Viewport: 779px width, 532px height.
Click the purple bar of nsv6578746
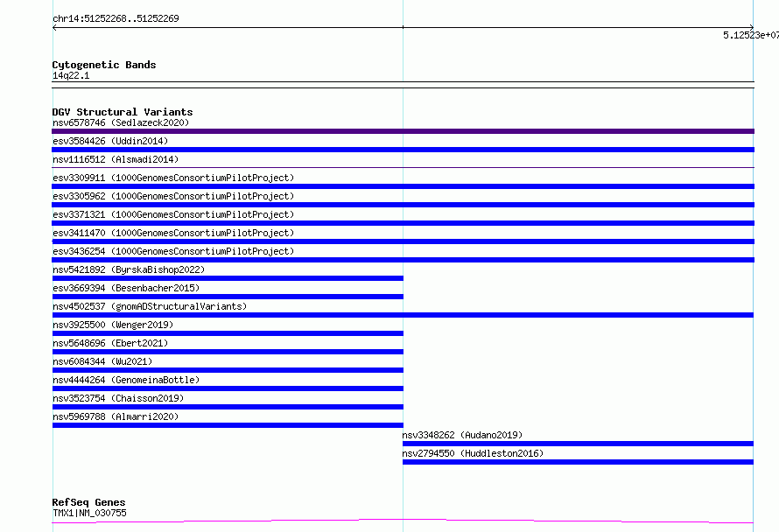pyautogui.click(x=403, y=131)
